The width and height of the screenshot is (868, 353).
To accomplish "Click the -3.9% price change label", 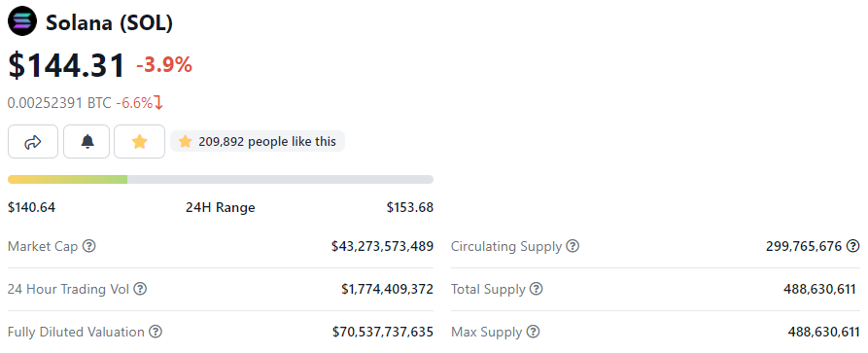I will (x=164, y=65).
